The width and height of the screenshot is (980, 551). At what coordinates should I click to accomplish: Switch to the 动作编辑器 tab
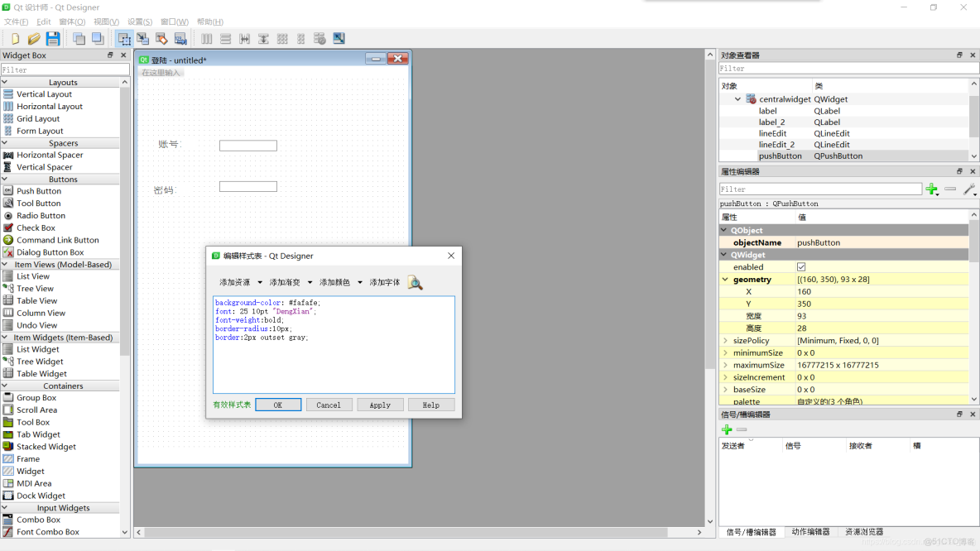coord(811,532)
